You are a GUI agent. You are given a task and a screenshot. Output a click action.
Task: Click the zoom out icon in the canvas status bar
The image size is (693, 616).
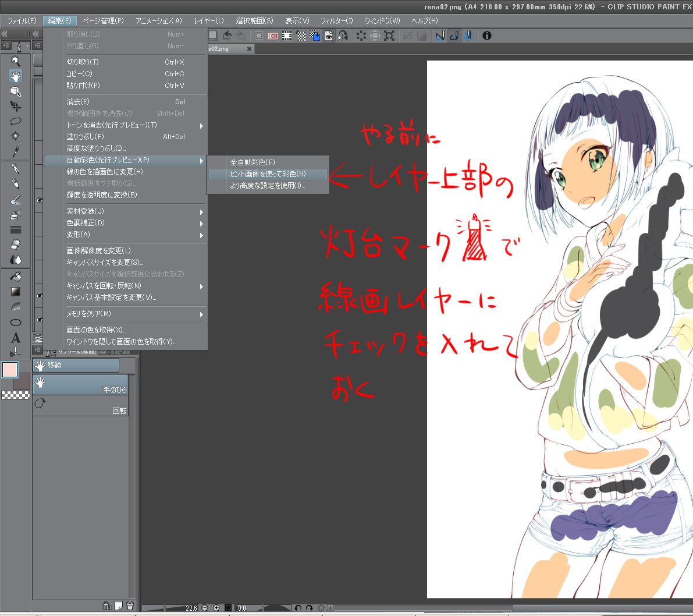205,608
